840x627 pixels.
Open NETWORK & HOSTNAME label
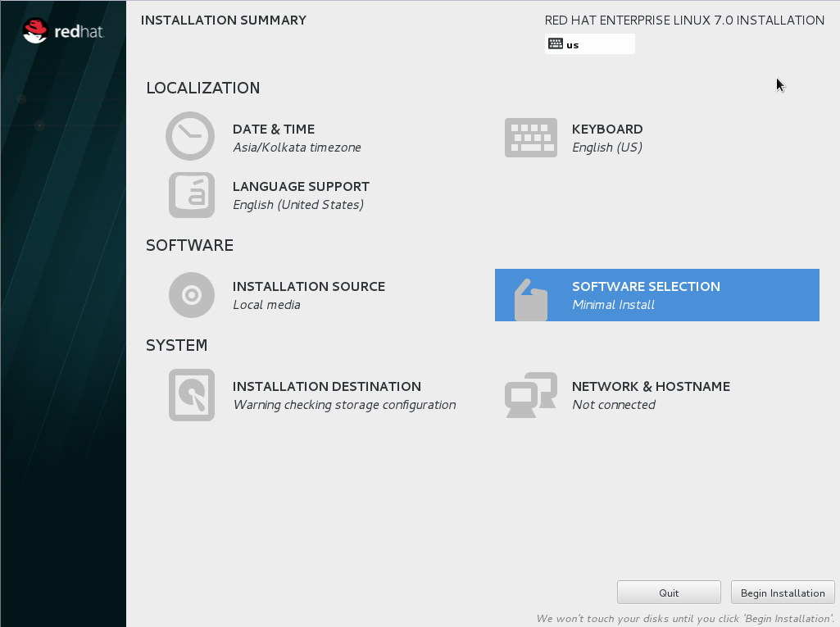(651, 386)
